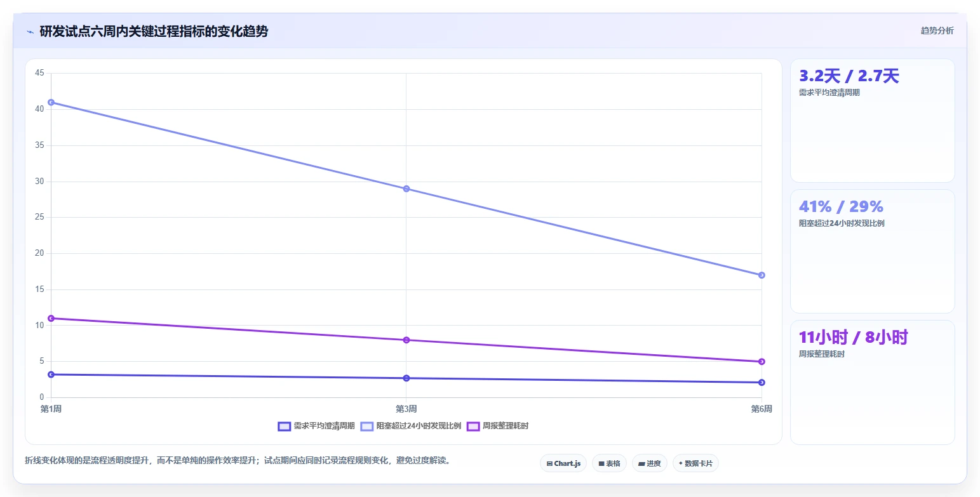Click the 第6周 x-axis label
The width and height of the screenshot is (980, 497).
click(x=762, y=409)
